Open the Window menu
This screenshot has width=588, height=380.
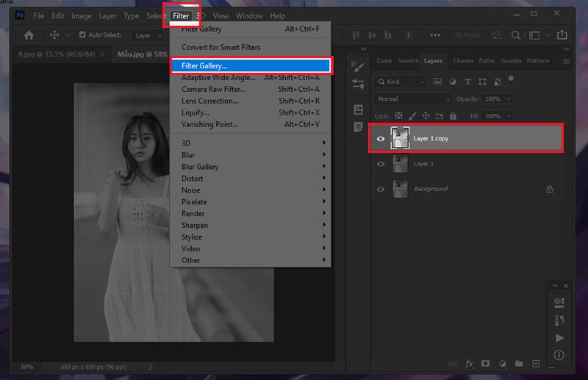point(249,15)
